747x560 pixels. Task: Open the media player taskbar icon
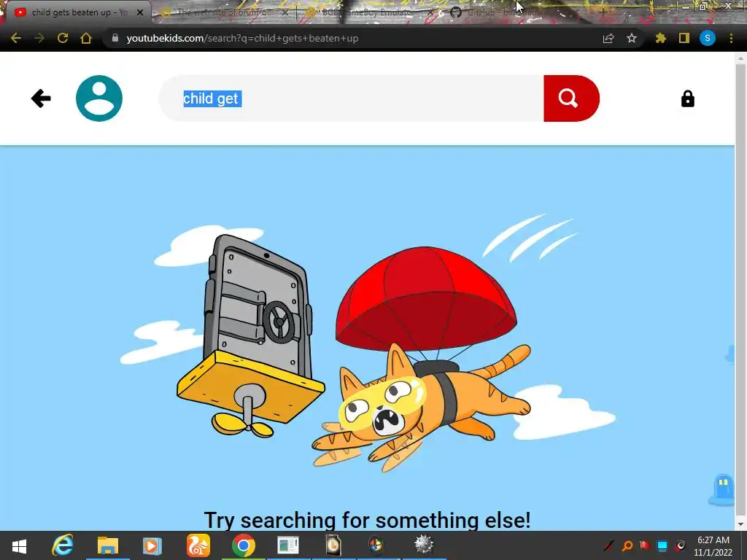(152, 545)
